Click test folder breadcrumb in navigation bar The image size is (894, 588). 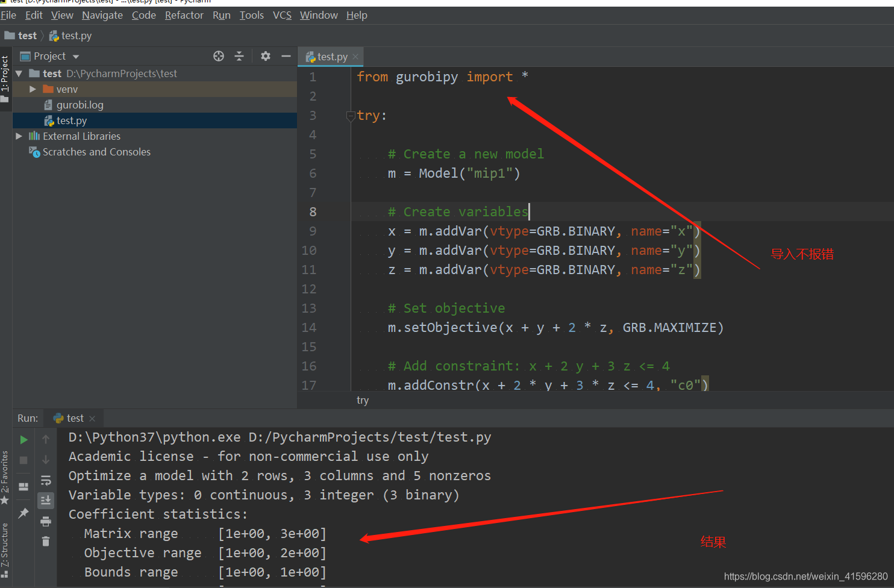[x=21, y=36]
